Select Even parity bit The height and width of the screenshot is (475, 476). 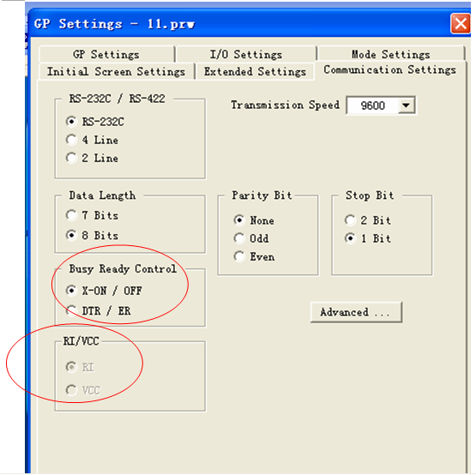255,256
